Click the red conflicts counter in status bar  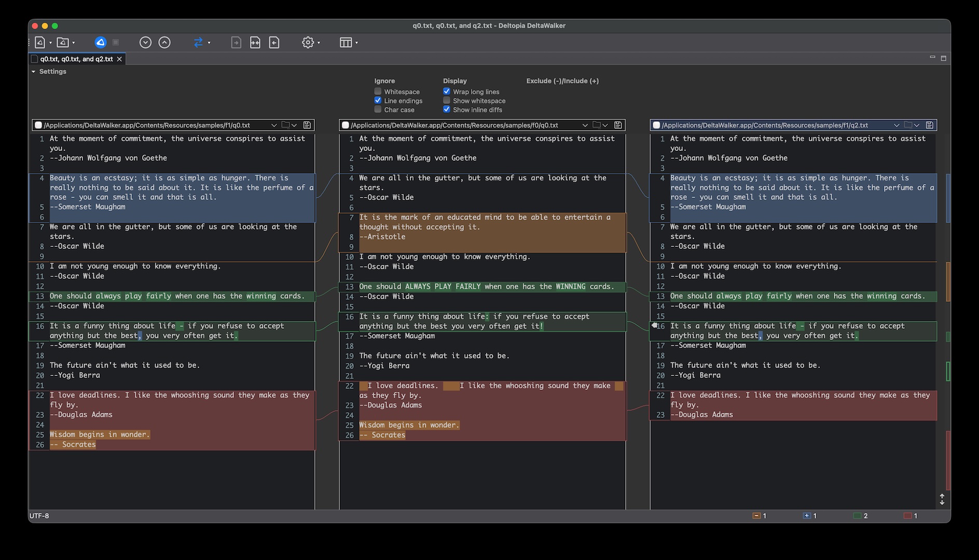(911, 516)
